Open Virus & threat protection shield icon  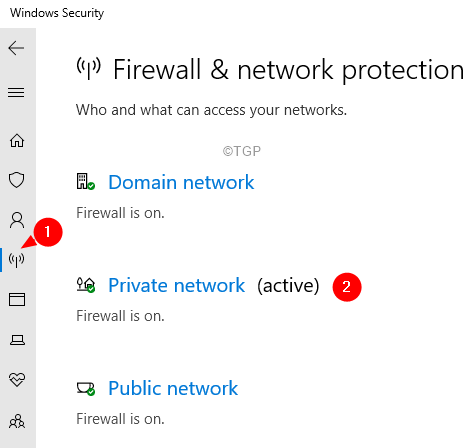pyautogui.click(x=17, y=180)
